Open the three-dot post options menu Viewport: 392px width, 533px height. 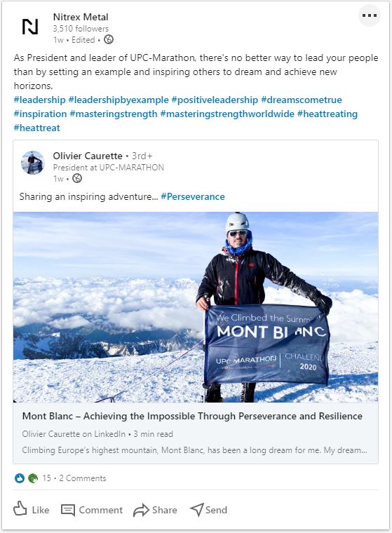(370, 15)
